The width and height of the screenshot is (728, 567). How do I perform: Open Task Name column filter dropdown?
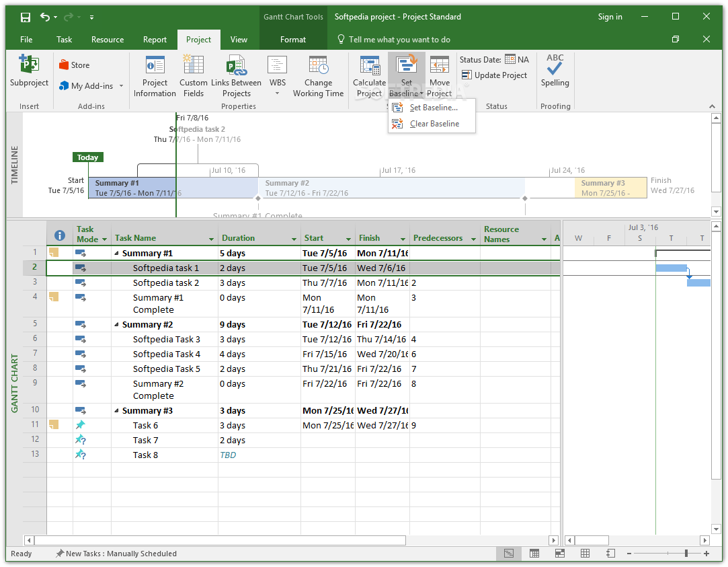[211, 239]
